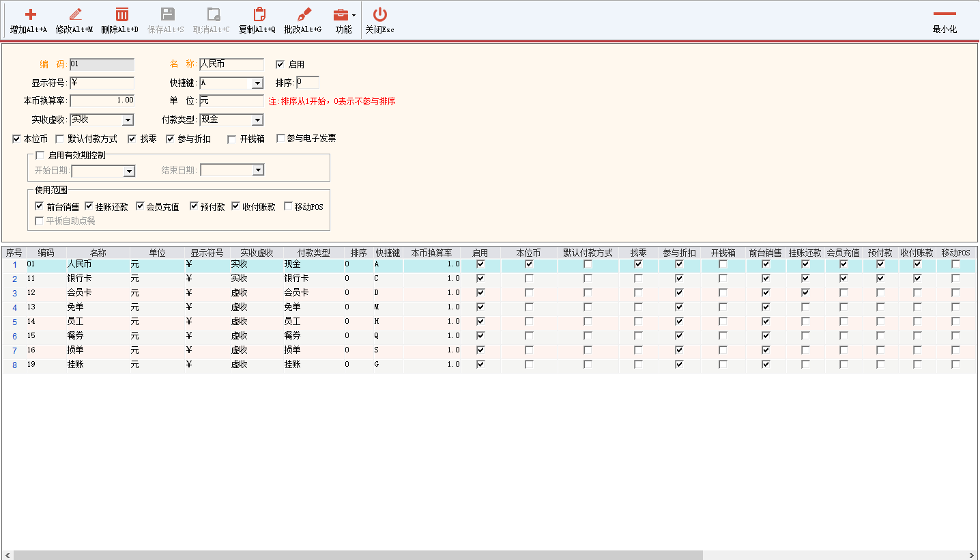Open the 开始日期 date dropdown
This screenshot has width=980, height=560.
[x=129, y=171]
